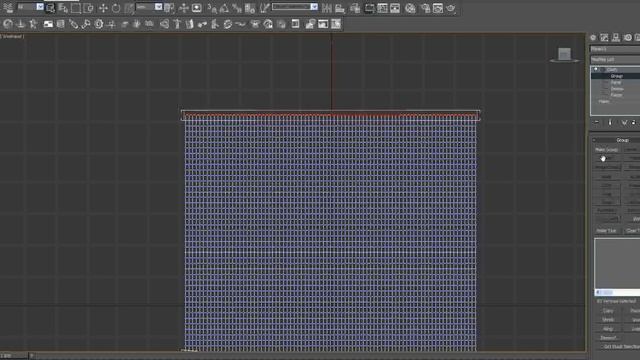The height and width of the screenshot is (360, 640).
Task: Click the object name field
Action: pyautogui.click(x=615, y=49)
